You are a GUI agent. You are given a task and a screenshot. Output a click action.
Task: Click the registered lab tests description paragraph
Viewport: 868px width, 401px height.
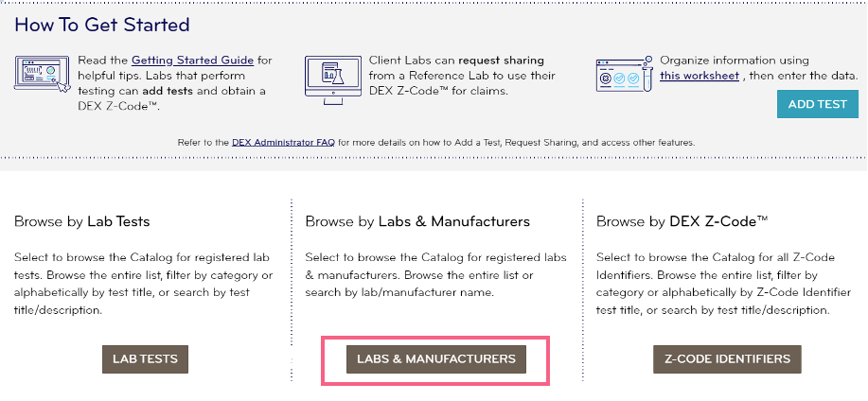coord(144,283)
